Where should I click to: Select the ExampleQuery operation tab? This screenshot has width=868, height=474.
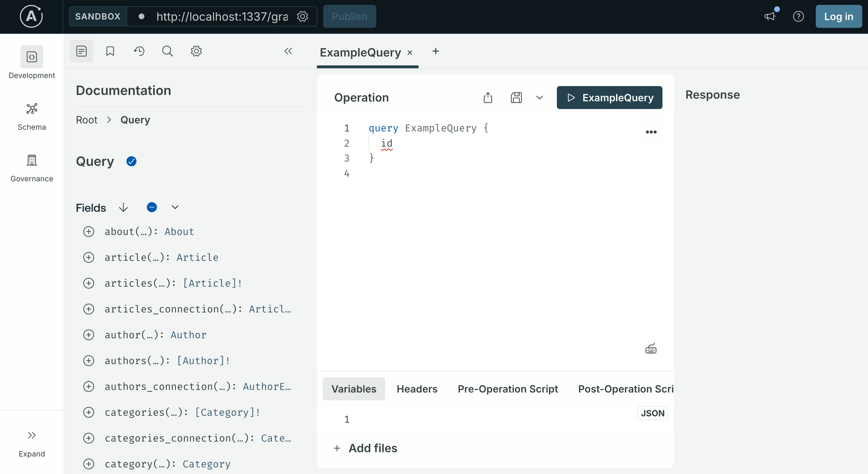[360, 53]
